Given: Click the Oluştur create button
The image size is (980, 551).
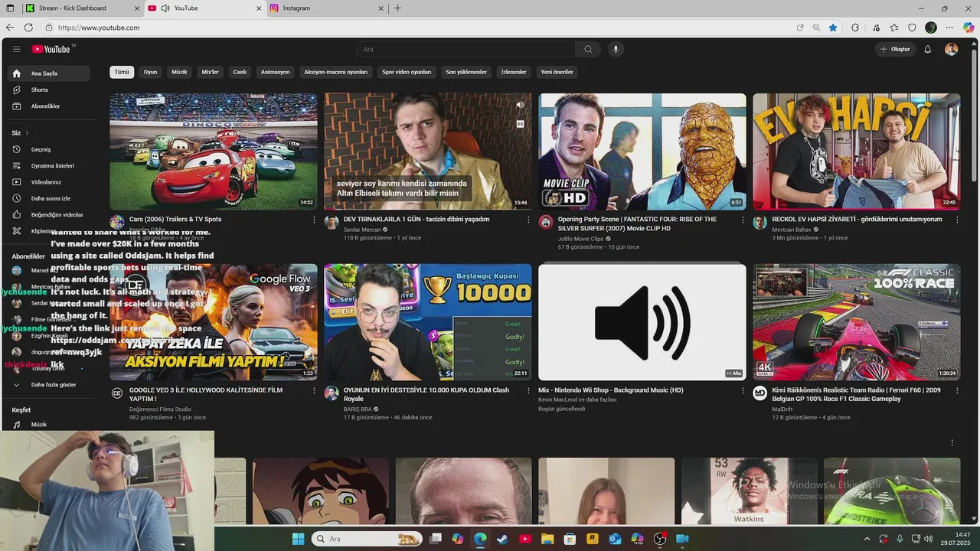Looking at the screenshot, I should 895,49.
